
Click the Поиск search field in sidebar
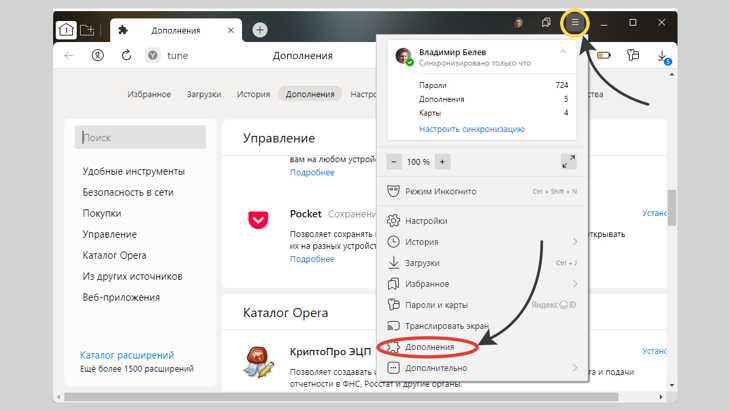coord(141,138)
